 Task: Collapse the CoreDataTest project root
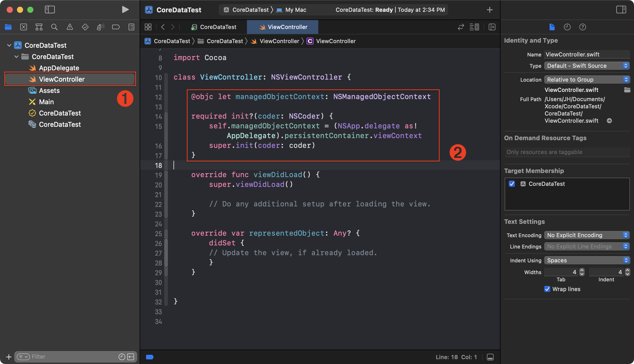9,45
